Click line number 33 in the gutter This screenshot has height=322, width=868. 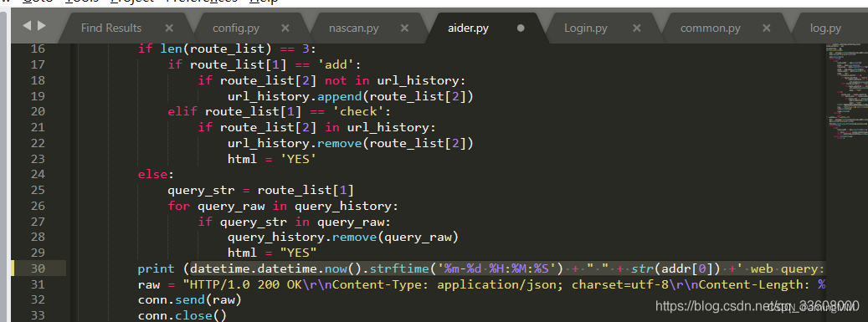38,316
